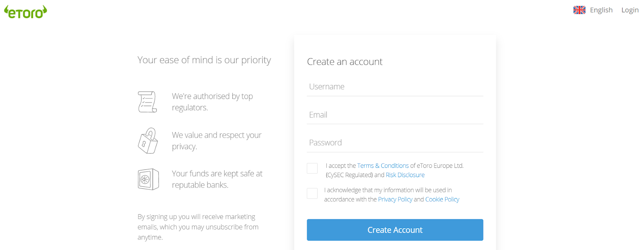Click the bank safe vault icon

click(x=148, y=179)
